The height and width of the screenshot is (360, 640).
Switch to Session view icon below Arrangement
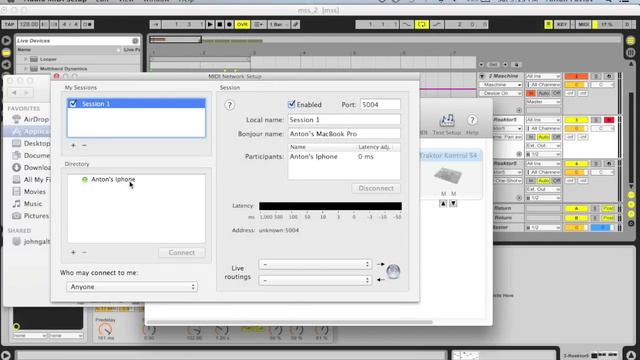pyautogui.click(x=631, y=53)
